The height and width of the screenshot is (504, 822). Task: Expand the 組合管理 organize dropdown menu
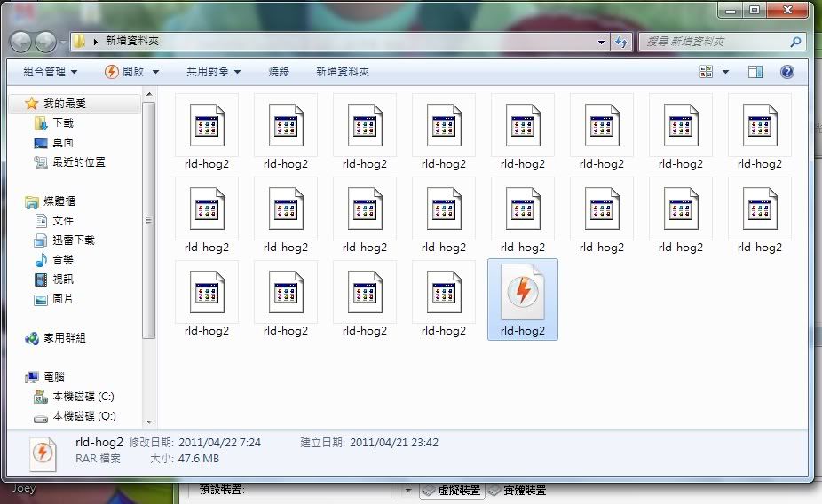point(51,72)
